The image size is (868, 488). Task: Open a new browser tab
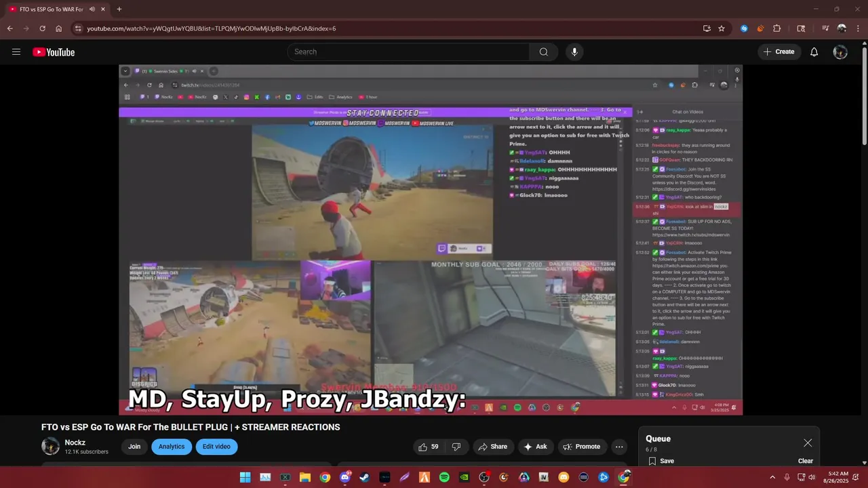pyautogui.click(x=119, y=9)
